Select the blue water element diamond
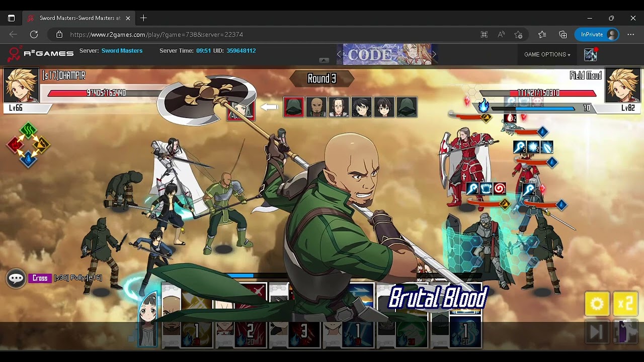Screen dimensions: 644x362 28,159
